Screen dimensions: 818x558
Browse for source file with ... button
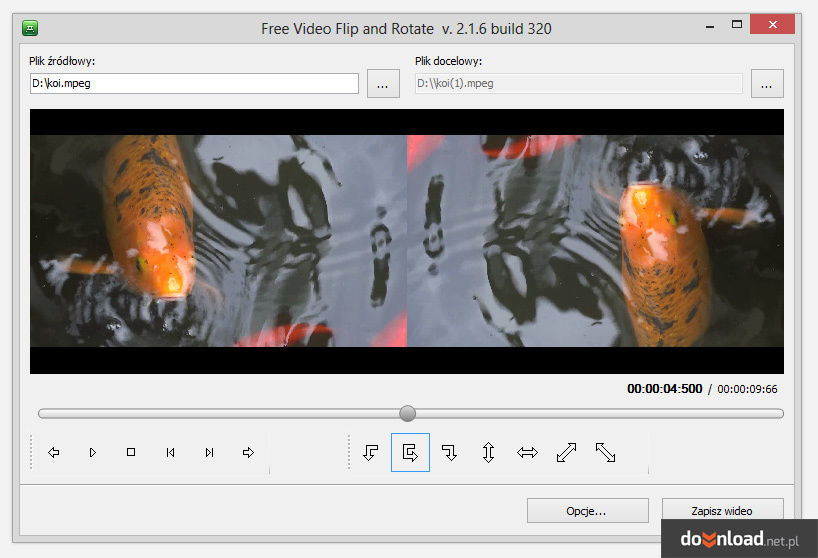(x=383, y=83)
